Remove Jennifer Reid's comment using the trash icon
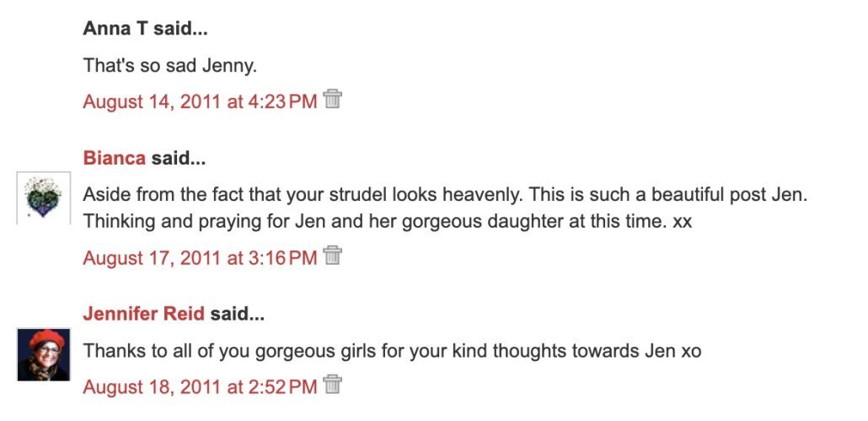This screenshot has width=868, height=421. (333, 385)
